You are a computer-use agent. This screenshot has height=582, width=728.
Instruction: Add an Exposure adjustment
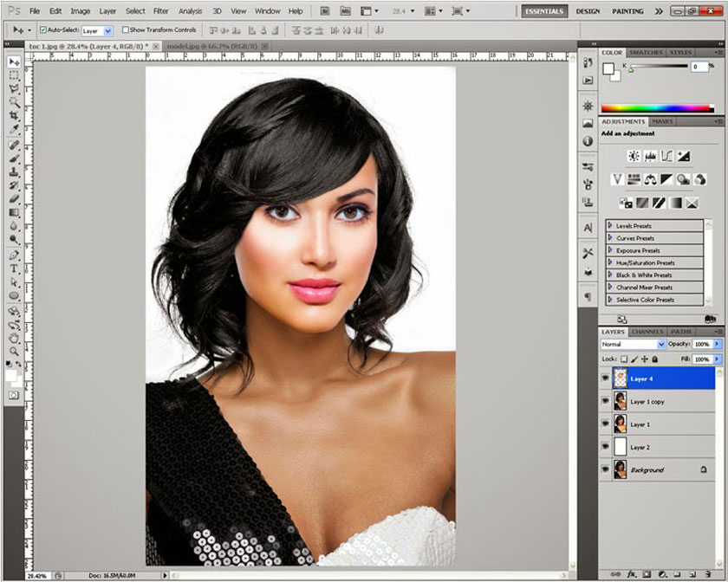click(x=683, y=156)
